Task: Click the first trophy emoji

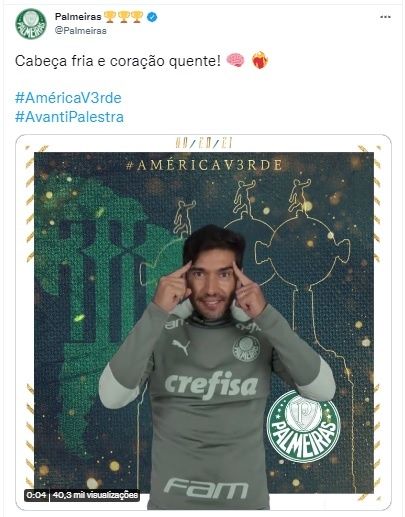Action: point(110,17)
